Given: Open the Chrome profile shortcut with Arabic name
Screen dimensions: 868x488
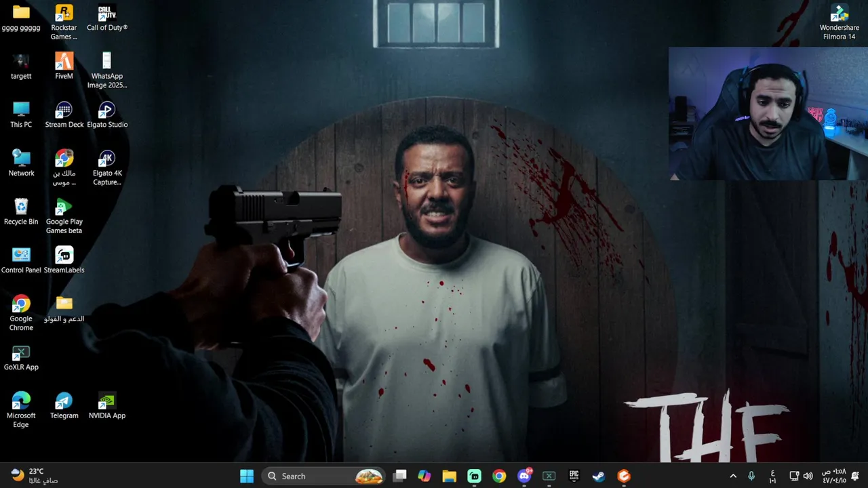Looking at the screenshot, I should click(64, 167).
